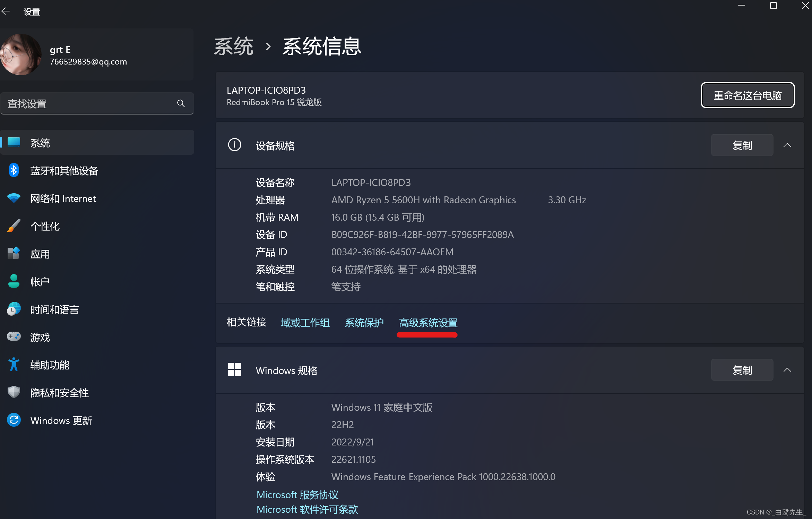This screenshot has height=519, width=812.
Task: Click the Privacy shield icon
Action: [x=14, y=392]
